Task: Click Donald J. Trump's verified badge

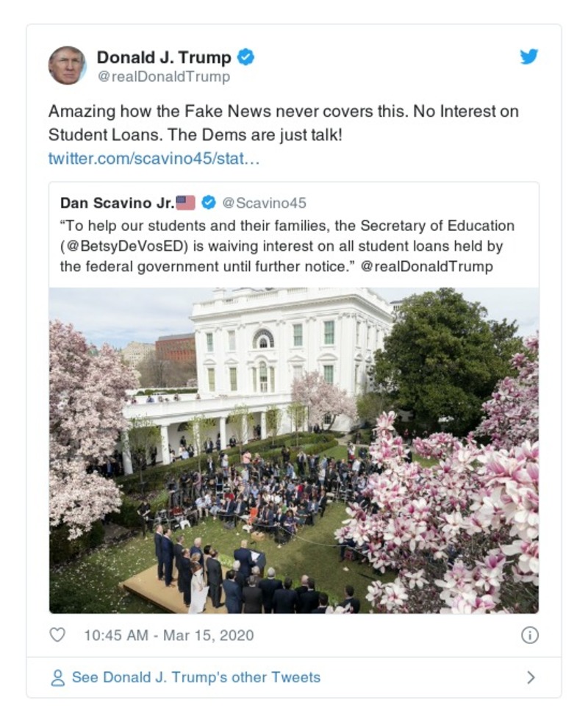Action: point(246,57)
